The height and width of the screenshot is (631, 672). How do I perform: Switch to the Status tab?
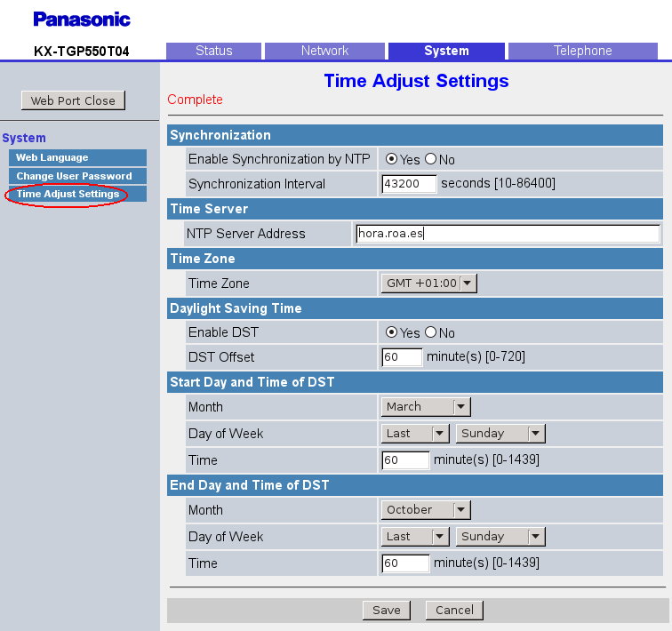pyautogui.click(x=213, y=51)
